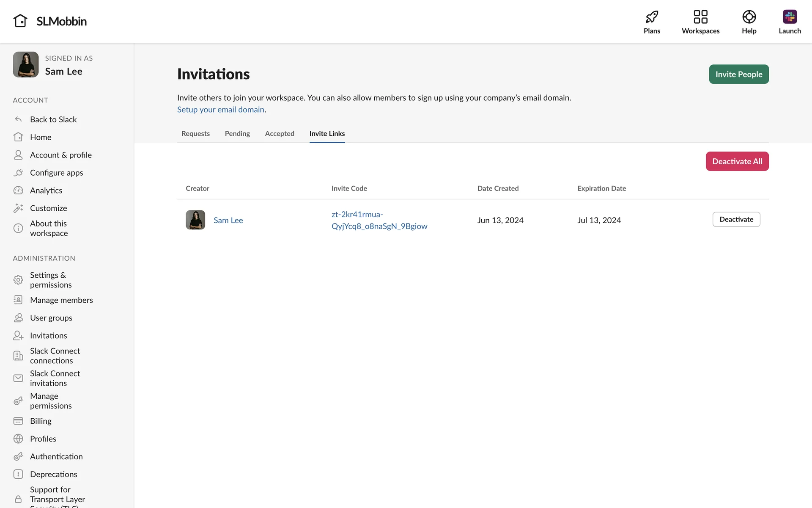Image resolution: width=812 pixels, height=508 pixels.
Task: Click Sam Lee's avatar thumbnail in table
Action: [x=195, y=220]
